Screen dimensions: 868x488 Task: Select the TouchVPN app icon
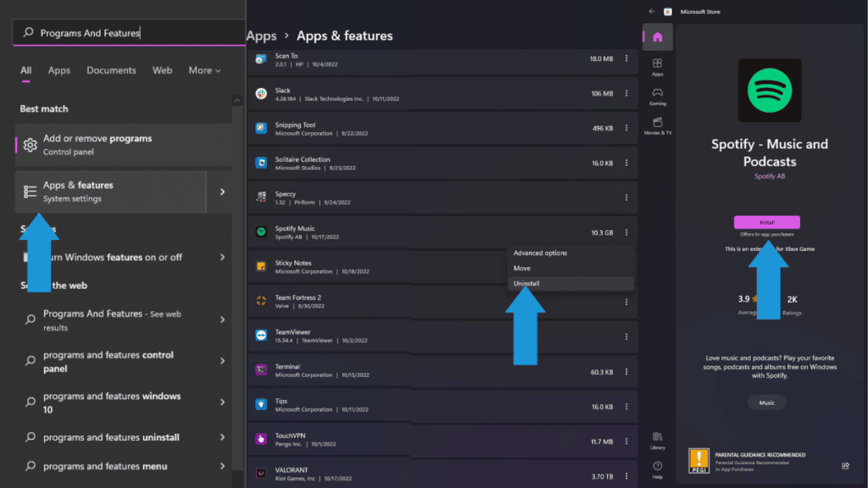pyautogui.click(x=261, y=440)
